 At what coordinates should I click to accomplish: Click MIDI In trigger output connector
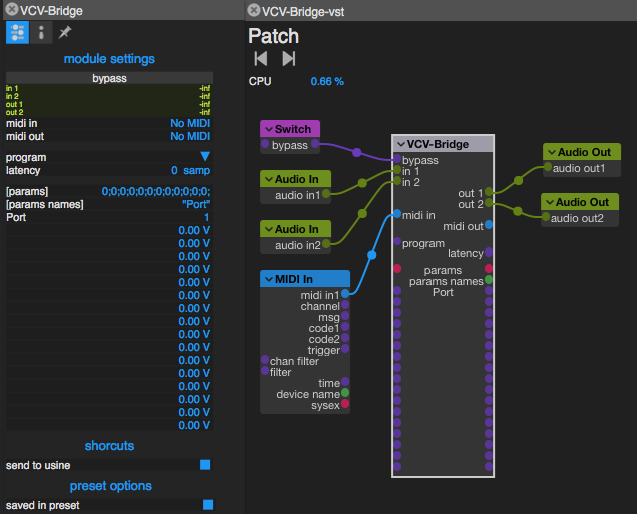[345, 348]
